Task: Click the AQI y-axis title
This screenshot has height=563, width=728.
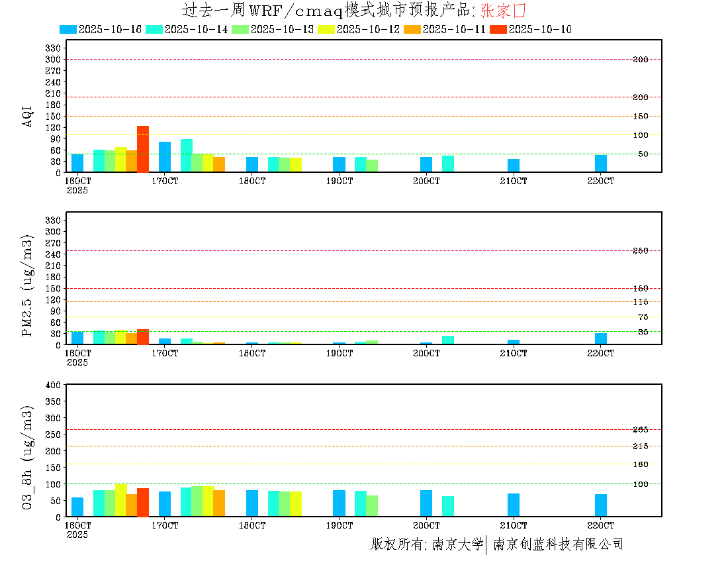Action: point(28,115)
